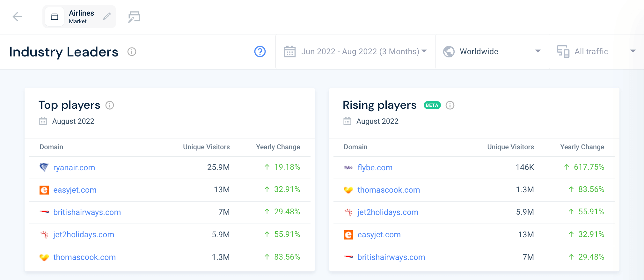Click ryanair favicon in Top players
Viewport: 644px width, 280px height.
pyautogui.click(x=44, y=167)
